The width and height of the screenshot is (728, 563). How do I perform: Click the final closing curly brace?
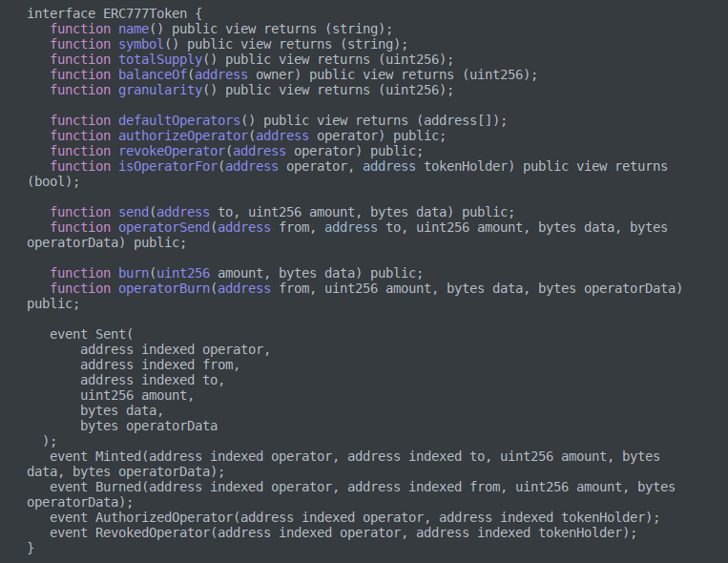(x=31, y=549)
